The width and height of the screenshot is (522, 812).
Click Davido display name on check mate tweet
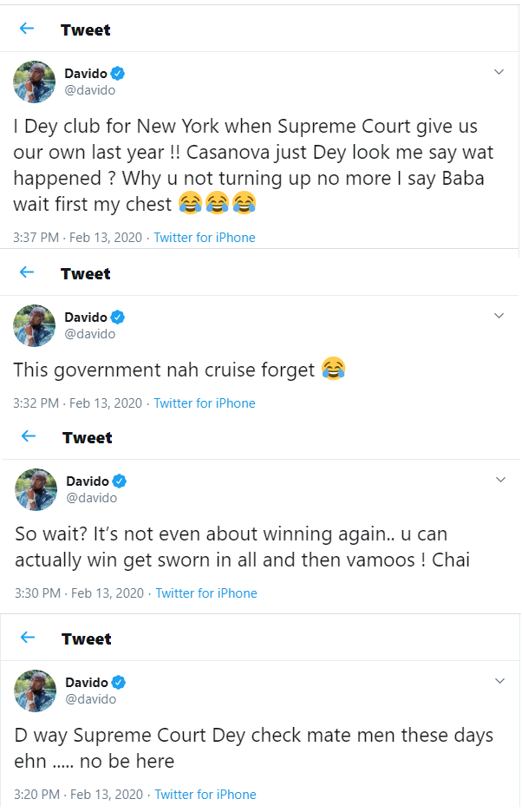click(88, 683)
